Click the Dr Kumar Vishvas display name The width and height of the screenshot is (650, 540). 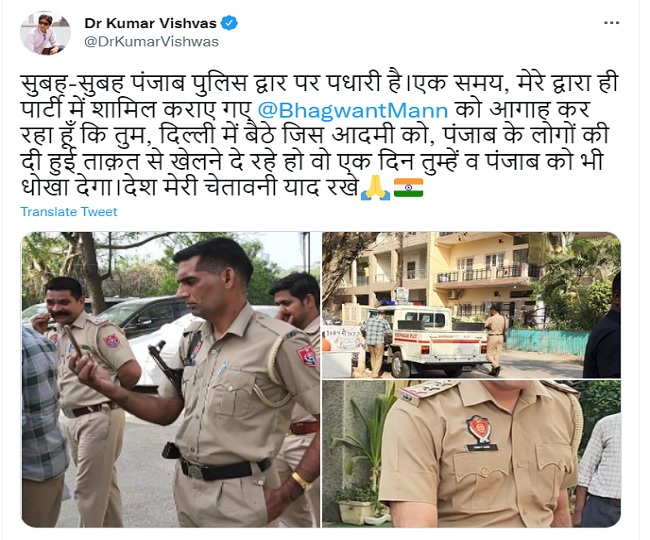(150, 23)
